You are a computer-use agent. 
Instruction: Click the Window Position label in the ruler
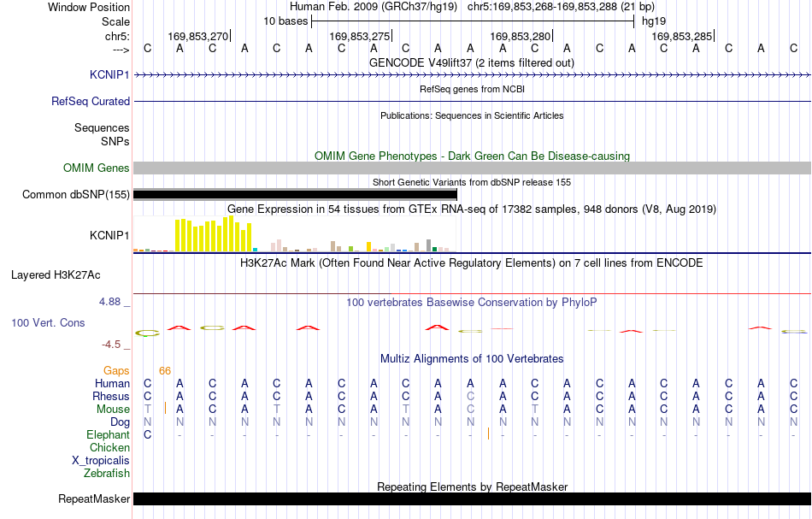89,7
